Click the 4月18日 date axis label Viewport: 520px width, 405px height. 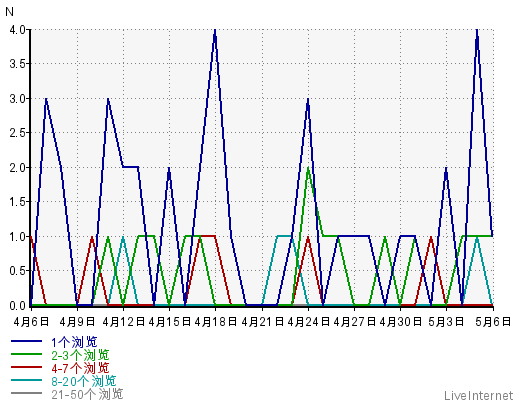pos(215,321)
